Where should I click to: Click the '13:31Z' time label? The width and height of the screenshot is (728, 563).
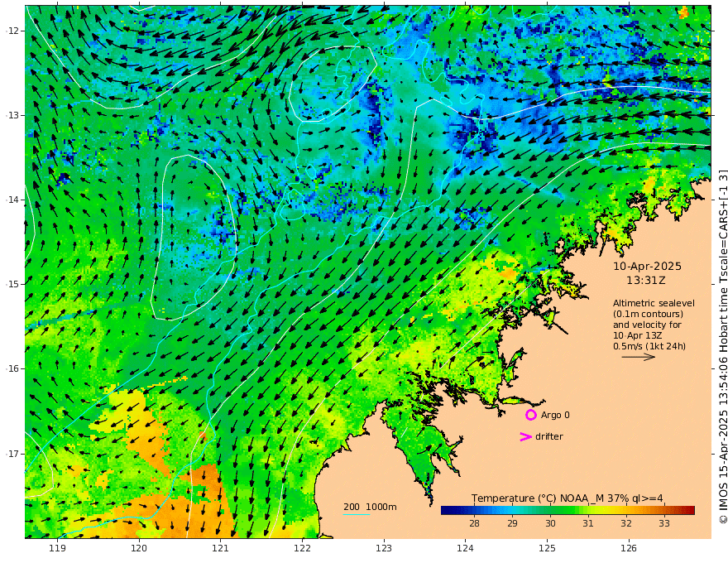tap(646, 281)
